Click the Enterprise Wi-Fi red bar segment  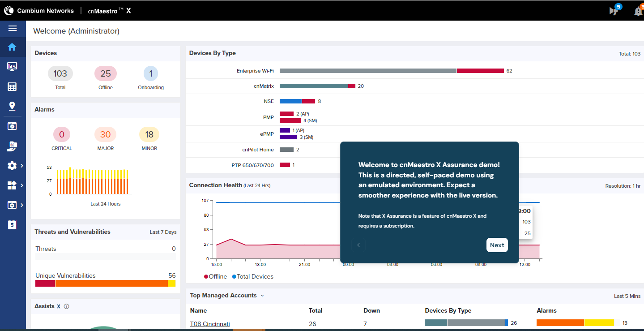[480, 71]
